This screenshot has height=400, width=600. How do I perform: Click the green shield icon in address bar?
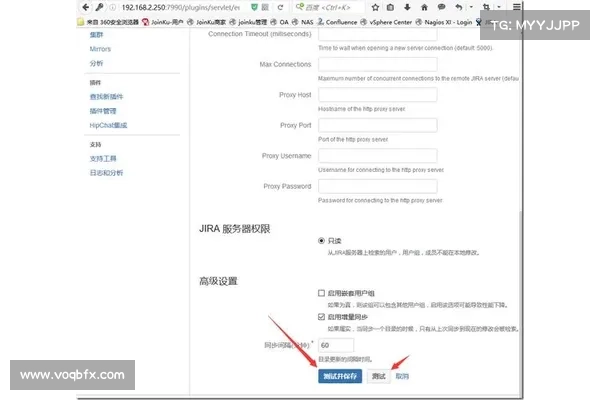tap(254, 7)
